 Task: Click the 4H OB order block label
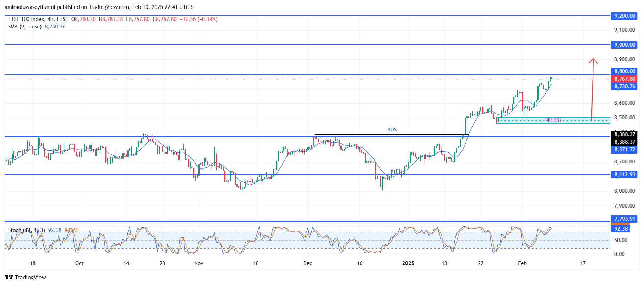[x=553, y=120]
